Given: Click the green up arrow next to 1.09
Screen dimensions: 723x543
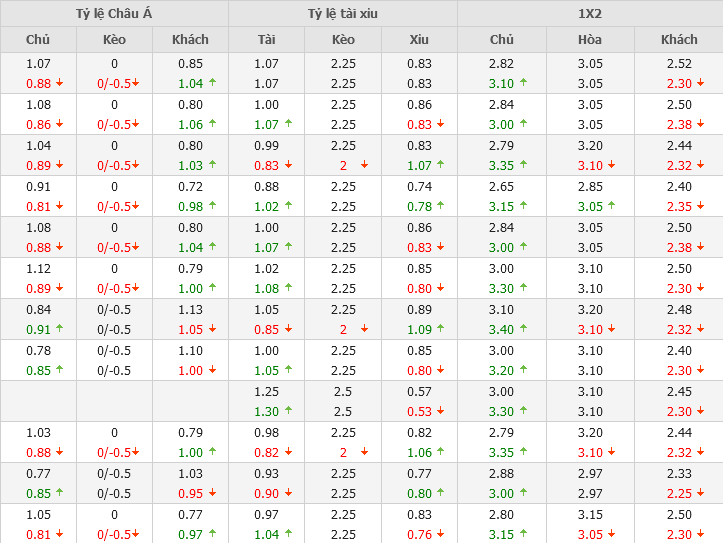Looking at the screenshot, I should pos(441,330).
